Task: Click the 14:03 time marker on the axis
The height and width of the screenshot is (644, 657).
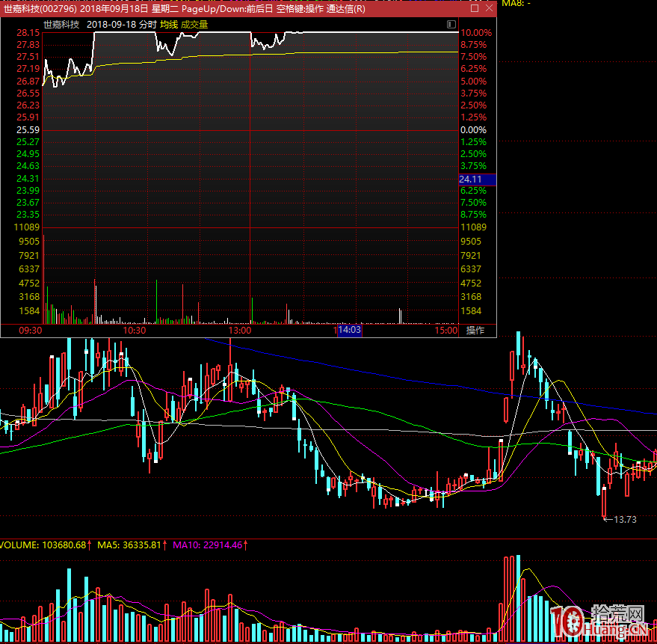Action: pos(350,330)
